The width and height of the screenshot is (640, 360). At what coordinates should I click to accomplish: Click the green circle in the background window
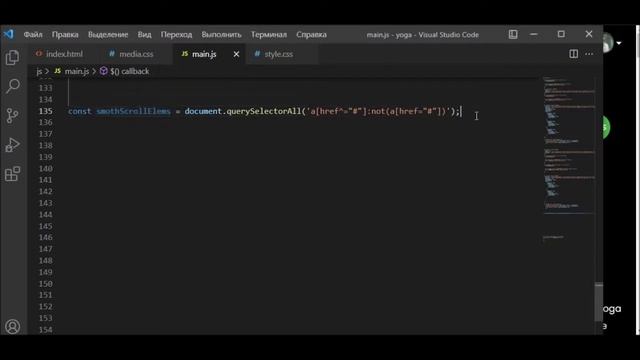coord(606,127)
